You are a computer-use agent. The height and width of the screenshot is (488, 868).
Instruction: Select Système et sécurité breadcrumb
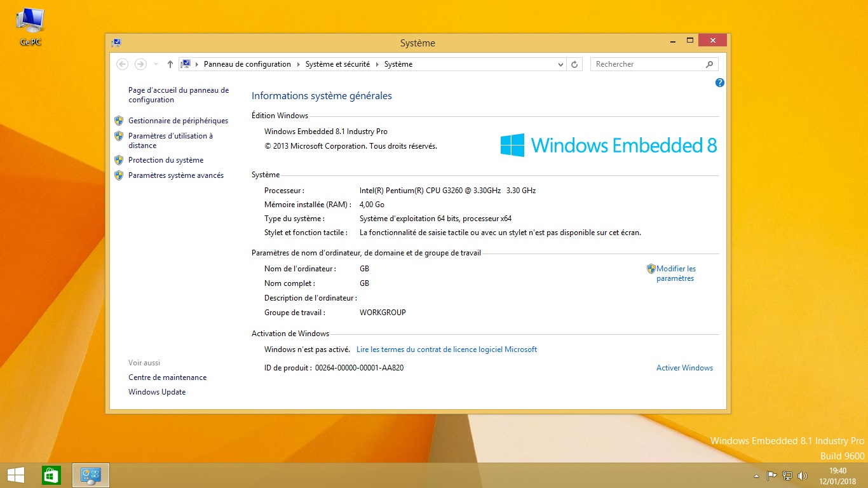coord(337,64)
